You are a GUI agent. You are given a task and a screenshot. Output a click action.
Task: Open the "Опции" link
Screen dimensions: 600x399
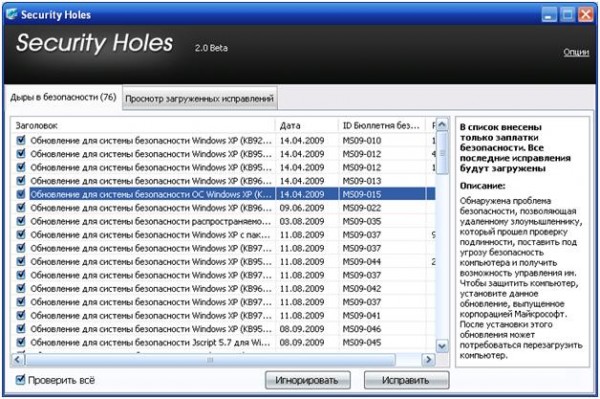576,52
